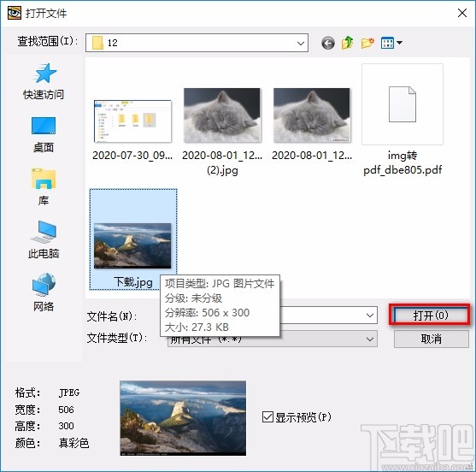Click the height value '300'
476x472 pixels.
click(66, 426)
